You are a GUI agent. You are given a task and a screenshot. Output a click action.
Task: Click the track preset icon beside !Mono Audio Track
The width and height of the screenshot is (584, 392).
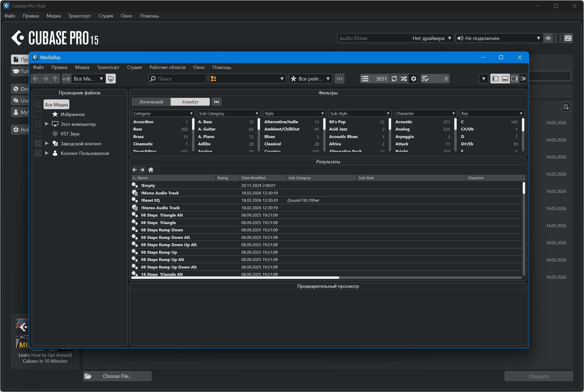pos(135,193)
